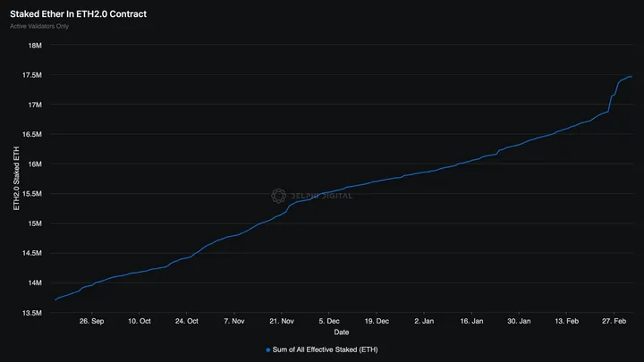
Task: Click the 17.5M y-axis tick label
Action: point(32,75)
